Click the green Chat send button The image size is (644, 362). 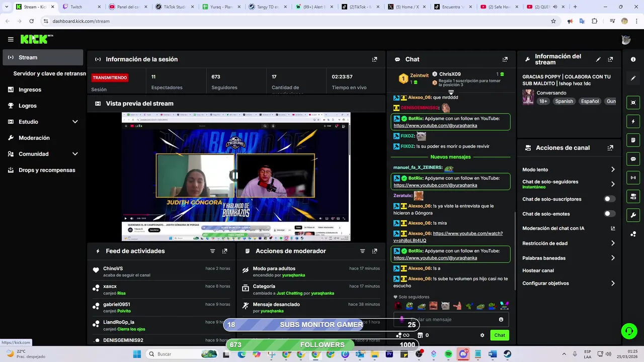(500, 335)
